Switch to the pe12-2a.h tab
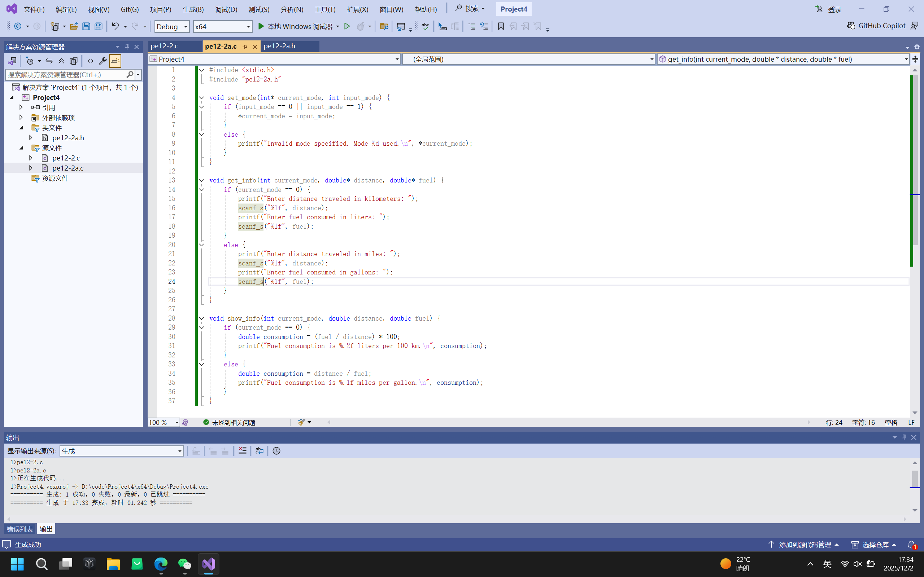The image size is (924, 577). pos(279,46)
